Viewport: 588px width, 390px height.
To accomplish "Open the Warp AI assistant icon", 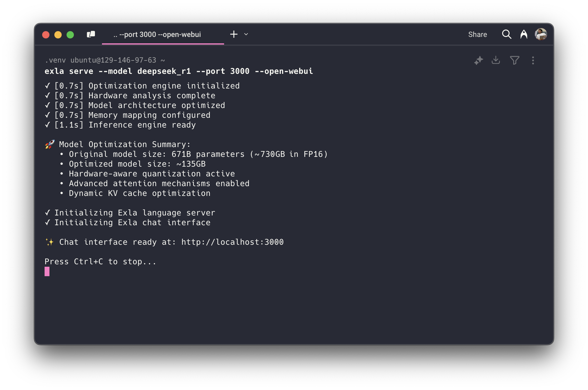I will (524, 34).
